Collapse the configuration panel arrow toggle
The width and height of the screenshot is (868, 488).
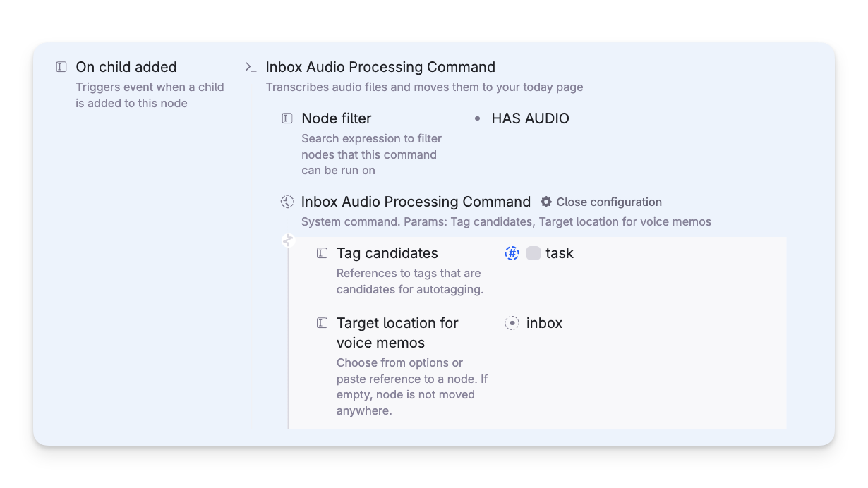coord(287,240)
